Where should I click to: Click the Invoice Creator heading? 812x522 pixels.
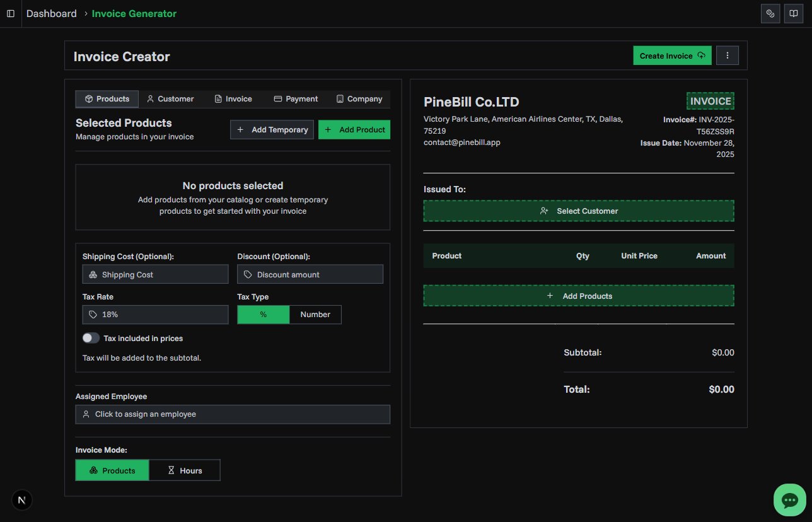122,57
